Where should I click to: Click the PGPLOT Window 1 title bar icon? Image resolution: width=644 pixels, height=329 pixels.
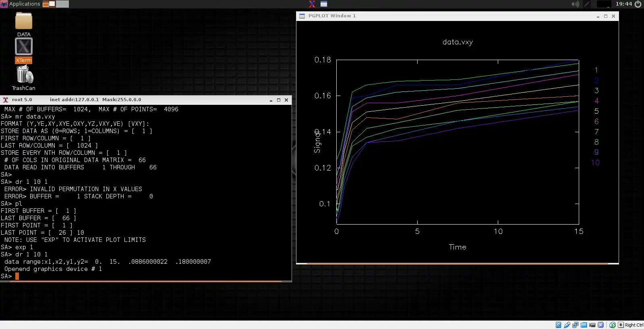pyautogui.click(x=302, y=16)
